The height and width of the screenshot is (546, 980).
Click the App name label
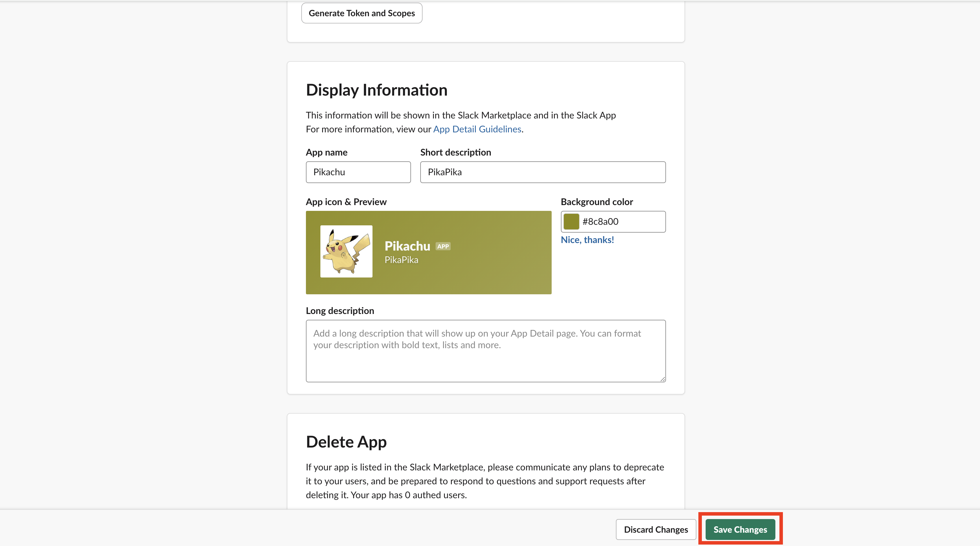coord(326,152)
